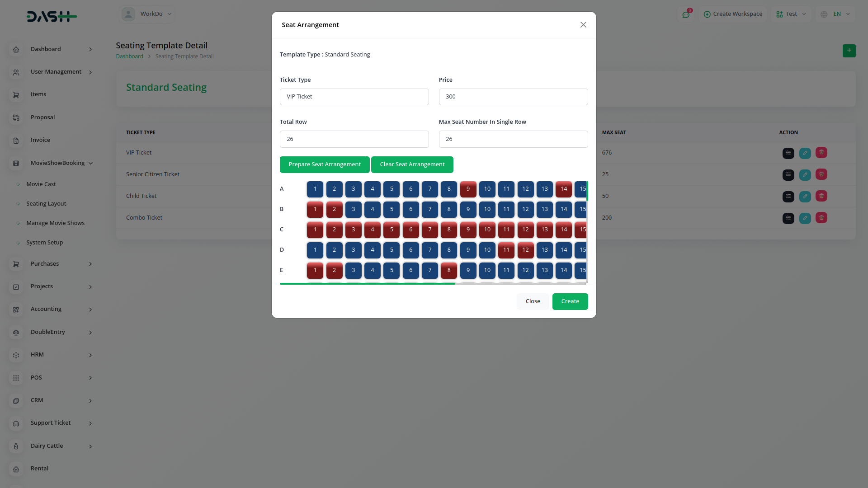The height and width of the screenshot is (488, 868).
Task: Click the delete icon for VIP Ticket row
Action: [821, 153]
